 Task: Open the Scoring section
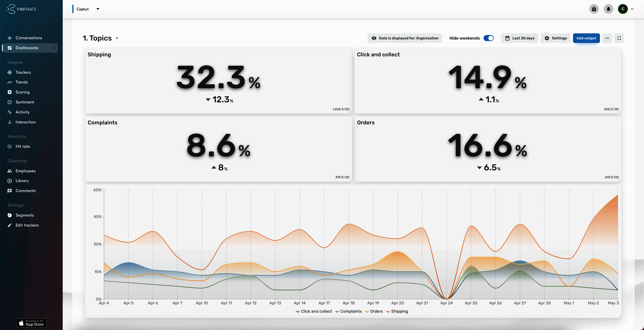click(22, 92)
